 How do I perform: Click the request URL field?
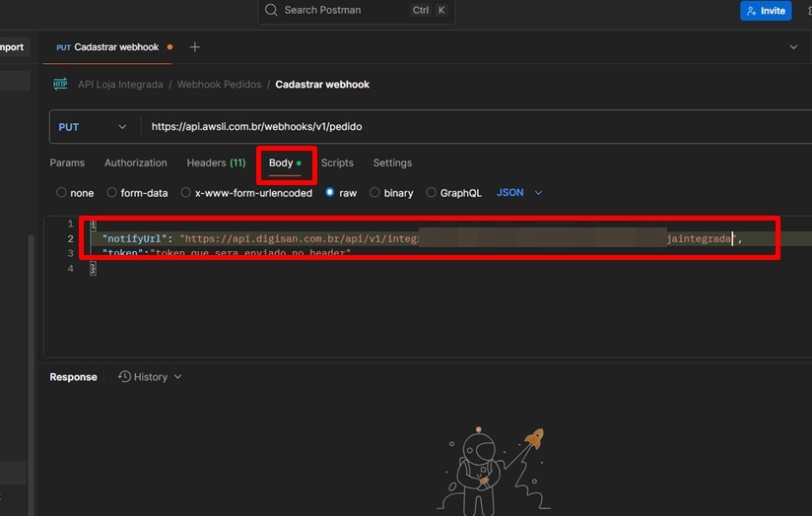coord(476,127)
